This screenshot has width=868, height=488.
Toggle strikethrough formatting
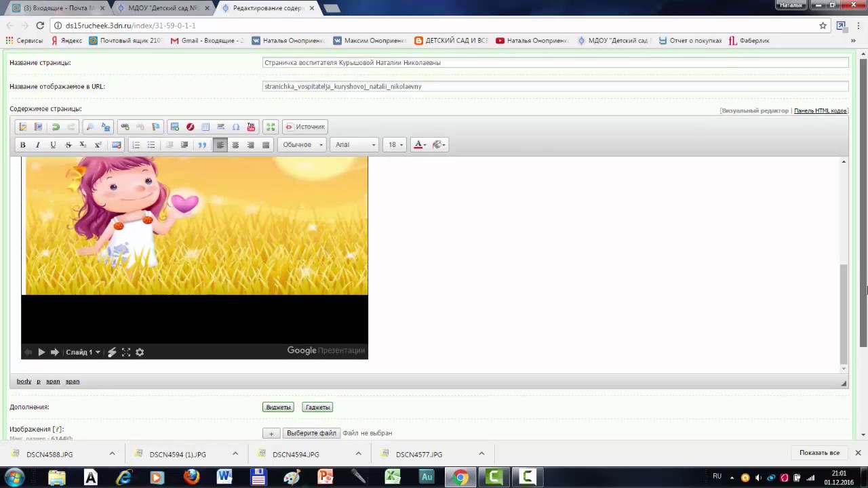(68, 144)
